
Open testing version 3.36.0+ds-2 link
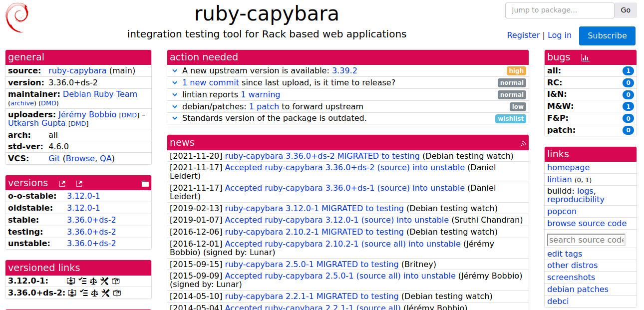(x=91, y=232)
